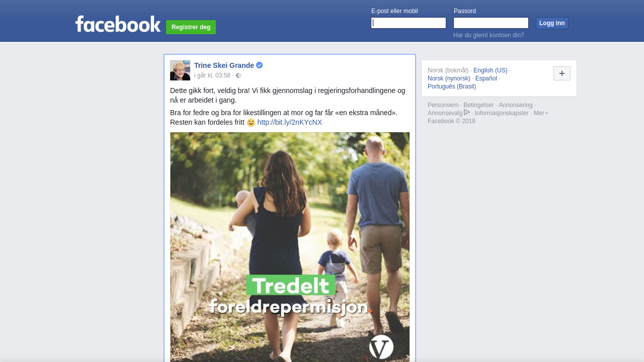Open the bit.ly link in the post
This screenshot has width=644, height=362.
[x=290, y=122]
